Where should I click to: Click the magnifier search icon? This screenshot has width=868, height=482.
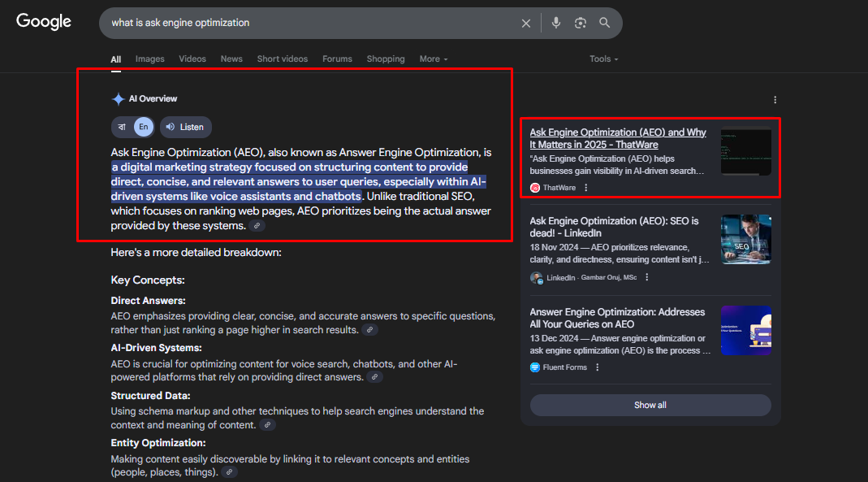point(604,23)
